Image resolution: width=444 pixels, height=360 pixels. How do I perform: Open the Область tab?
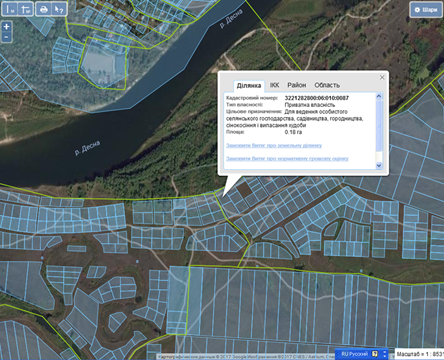click(327, 85)
